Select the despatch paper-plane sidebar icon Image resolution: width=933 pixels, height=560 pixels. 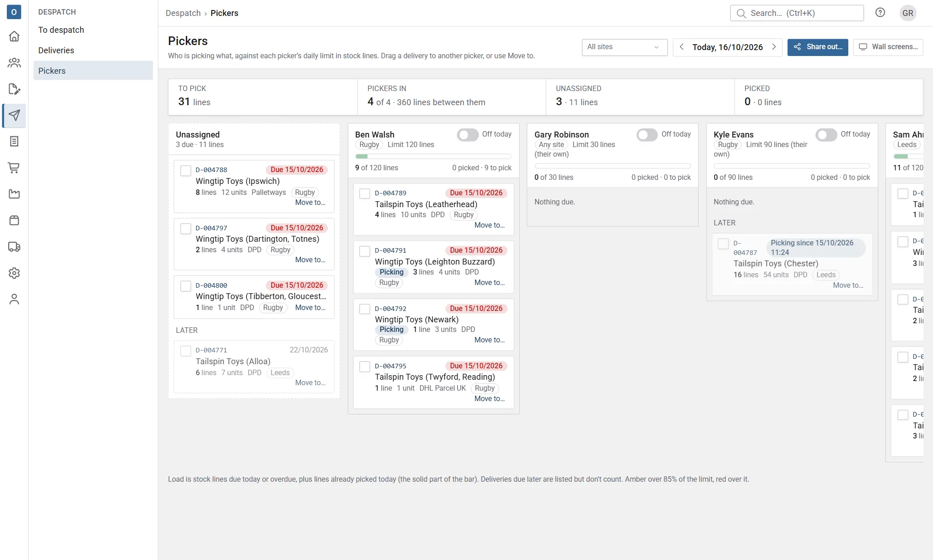coord(14,115)
